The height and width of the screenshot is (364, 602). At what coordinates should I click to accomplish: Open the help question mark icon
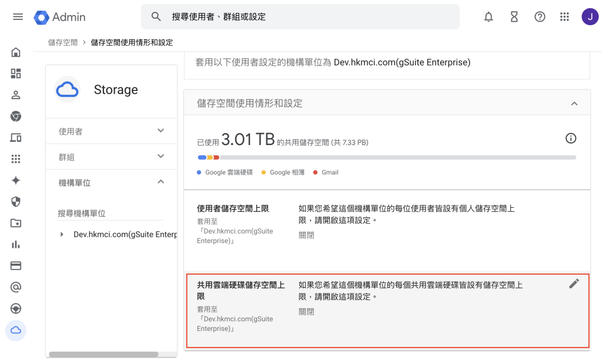click(540, 17)
